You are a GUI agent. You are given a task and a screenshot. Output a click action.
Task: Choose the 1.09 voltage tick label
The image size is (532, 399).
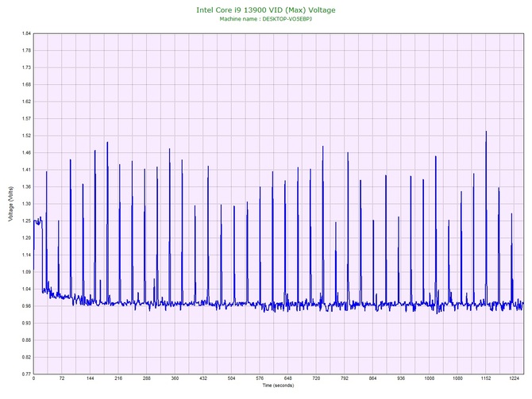coord(26,272)
